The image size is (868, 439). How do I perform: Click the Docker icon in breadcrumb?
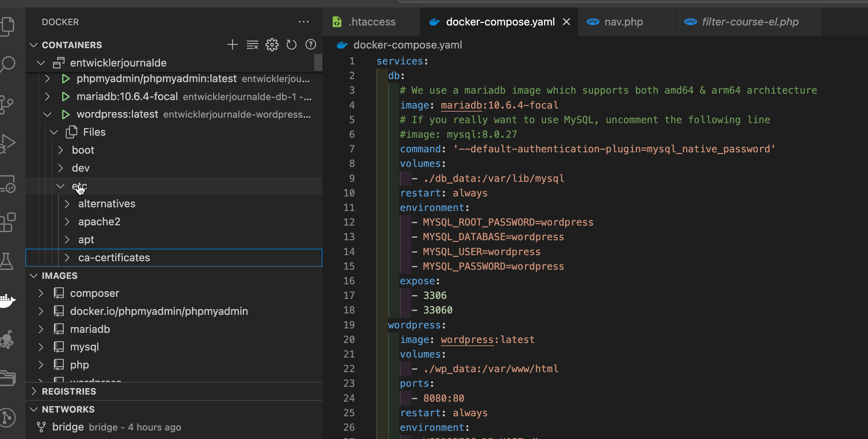tap(342, 45)
